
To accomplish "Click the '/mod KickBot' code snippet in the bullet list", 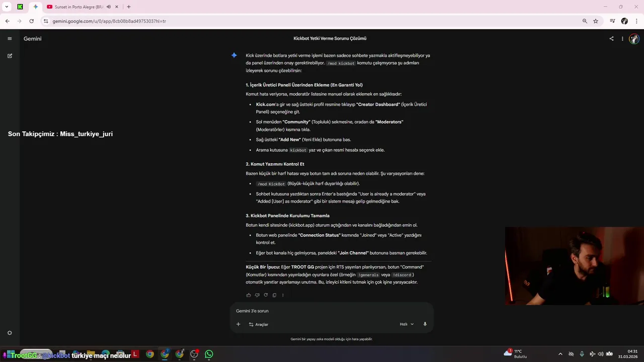I will pyautogui.click(x=271, y=184).
